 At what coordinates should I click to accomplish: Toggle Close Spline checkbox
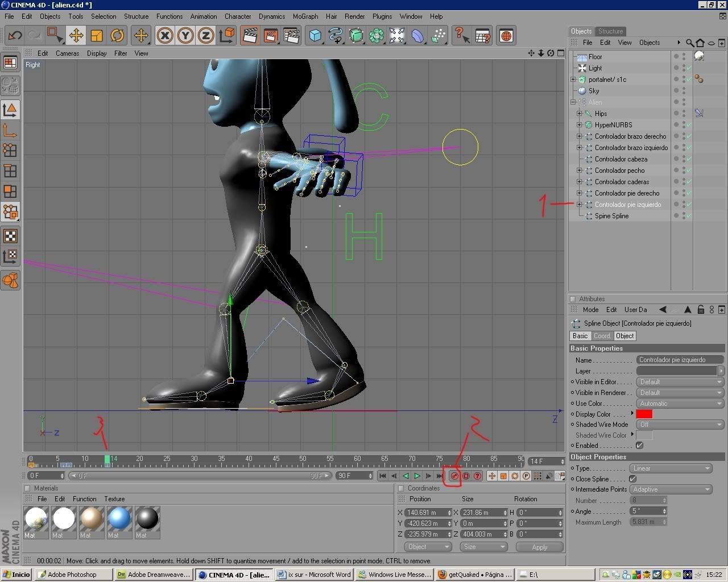coord(633,479)
